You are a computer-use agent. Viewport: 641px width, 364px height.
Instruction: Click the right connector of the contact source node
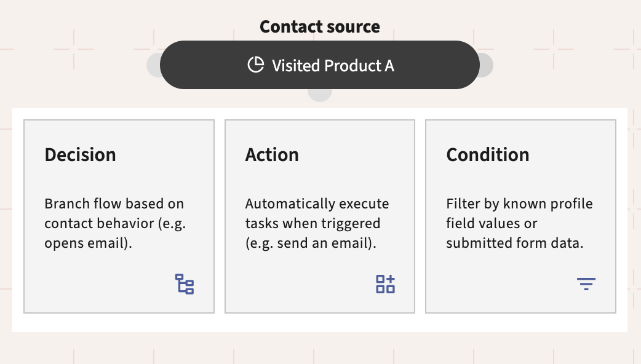click(x=486, y=65)
